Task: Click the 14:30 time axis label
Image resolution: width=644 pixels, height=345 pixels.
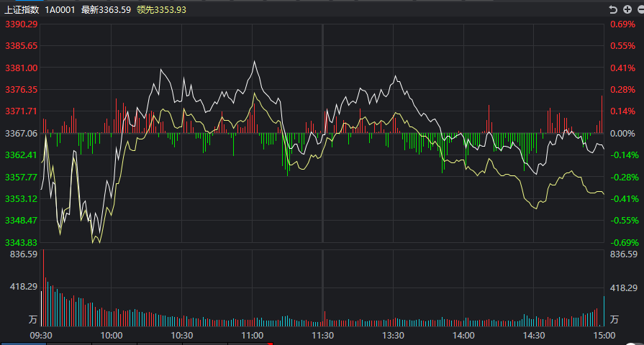Action: click(534, 336)
